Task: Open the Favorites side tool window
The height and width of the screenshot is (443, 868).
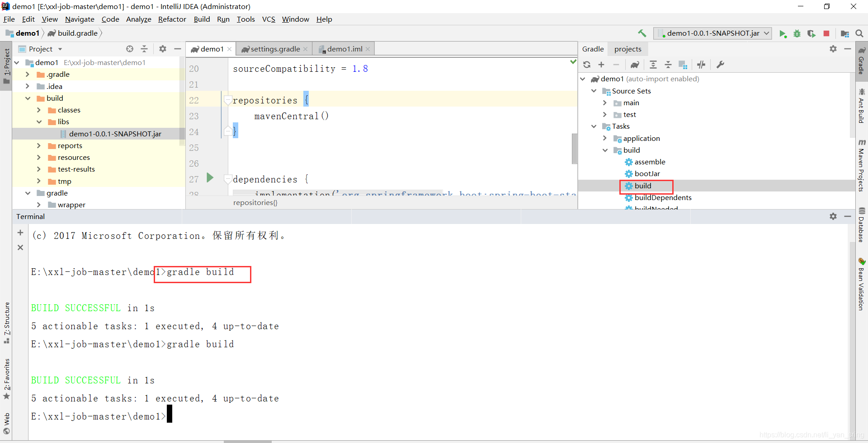Action: click(x=7, y=378)
